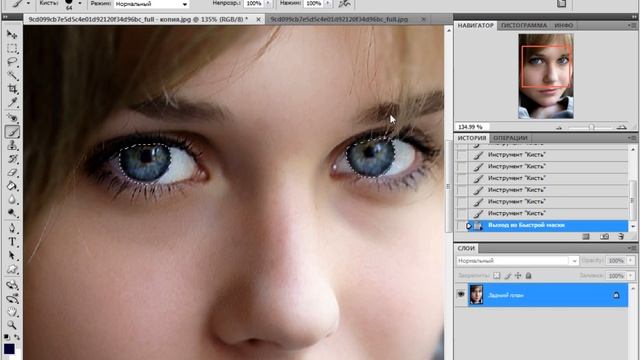Image resolution: width=640 pixels, height=360 pixels.
Task: Select the Custom Shape tool
Action: (12, 269)
